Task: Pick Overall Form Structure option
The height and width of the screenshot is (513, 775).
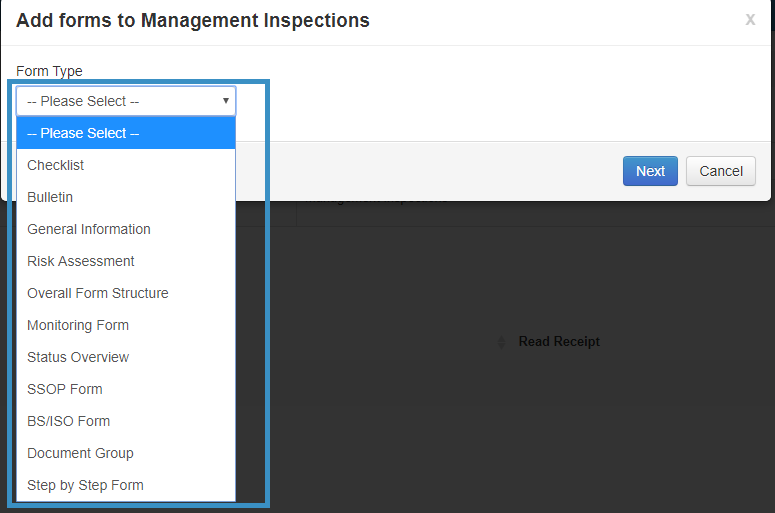Action: coord(126,293)
